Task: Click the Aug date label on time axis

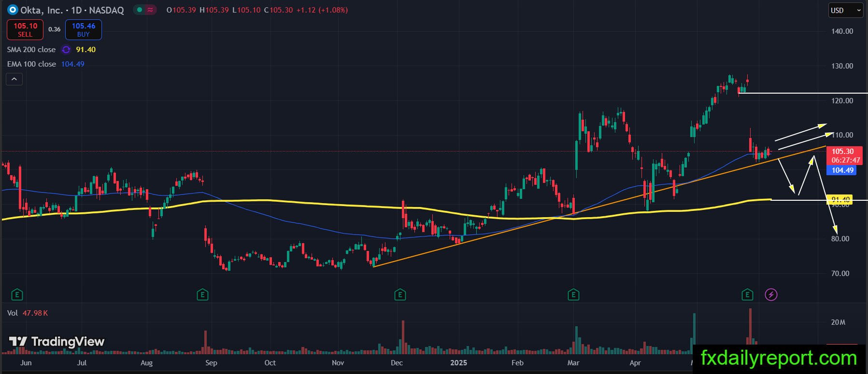Action: point(146,363)
